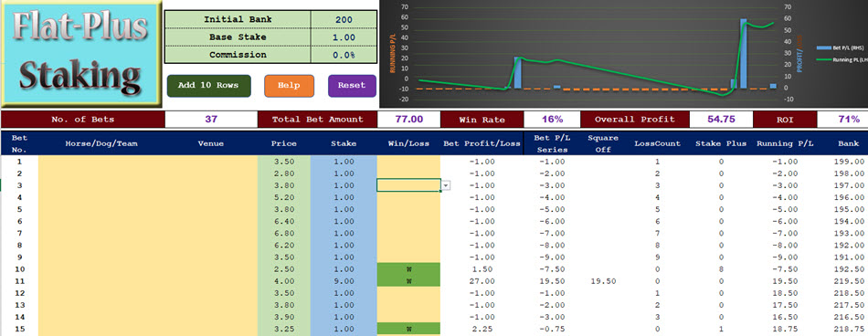Open the Help button
The height and width of the screenshot is (336, 868).
click(289, 86)
